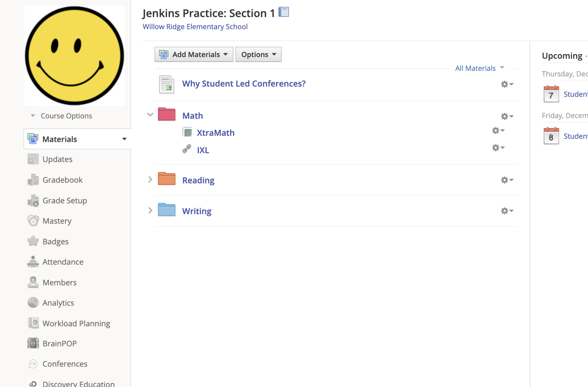588x387 pixels.
Task: Open the XtraMath material link
Action: 215,133
